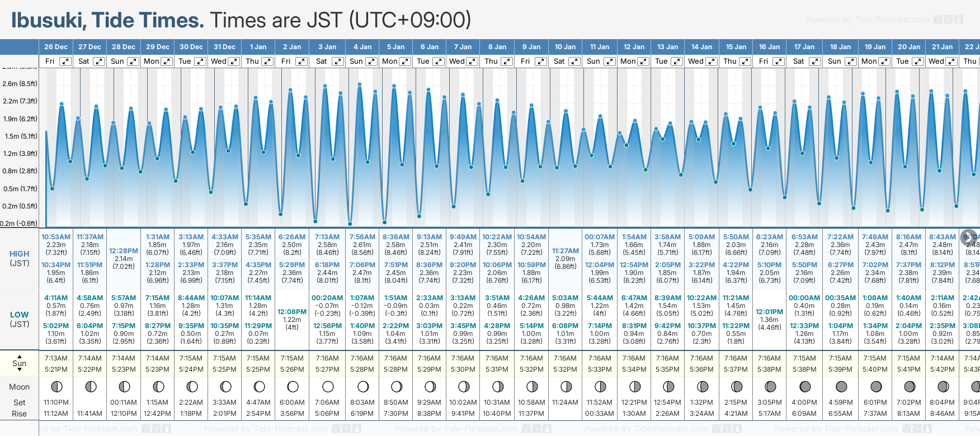The image size is (980, 436).
Task: Expand the Wed 21 Jan day view
Action: click(x=951, y=61)
